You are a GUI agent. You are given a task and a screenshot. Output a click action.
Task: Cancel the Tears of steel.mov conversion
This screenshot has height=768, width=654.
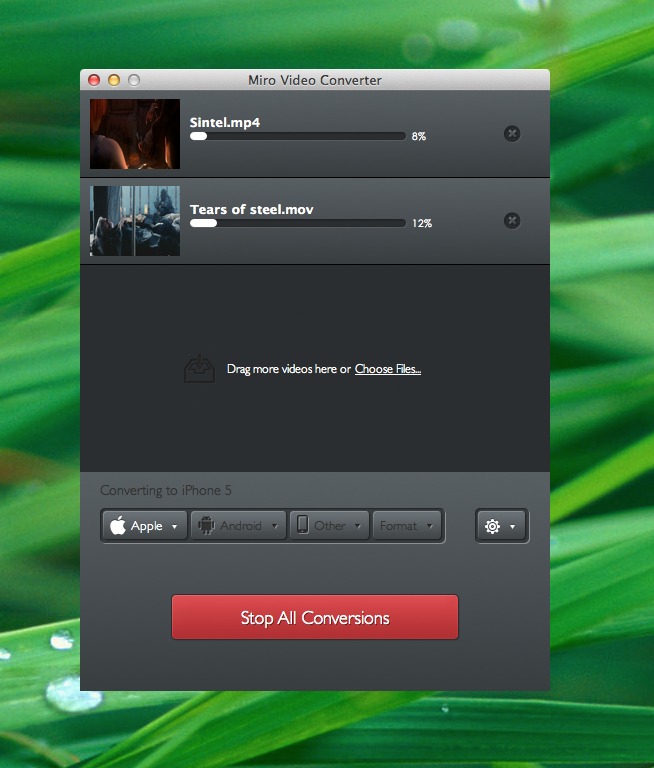click(x=511, y=221)
